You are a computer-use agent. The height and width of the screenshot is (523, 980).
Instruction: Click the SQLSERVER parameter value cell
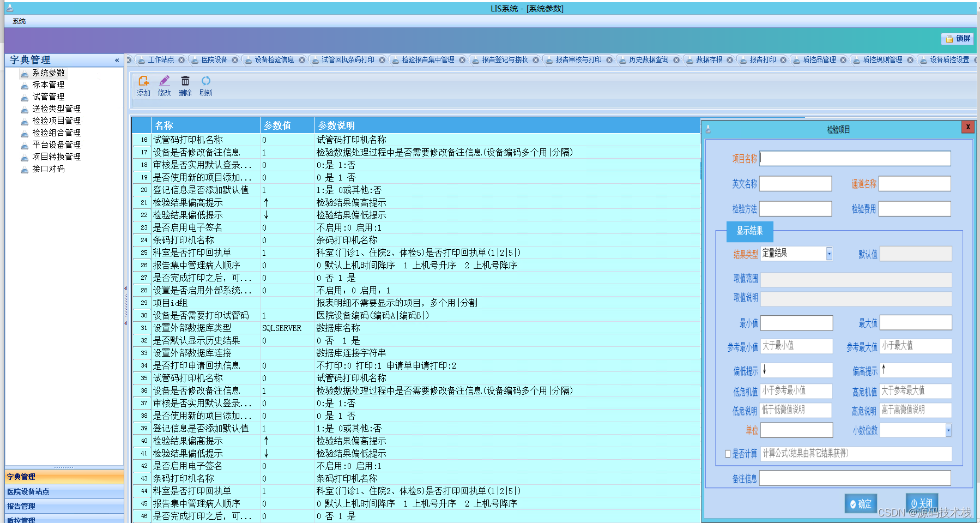287,328
